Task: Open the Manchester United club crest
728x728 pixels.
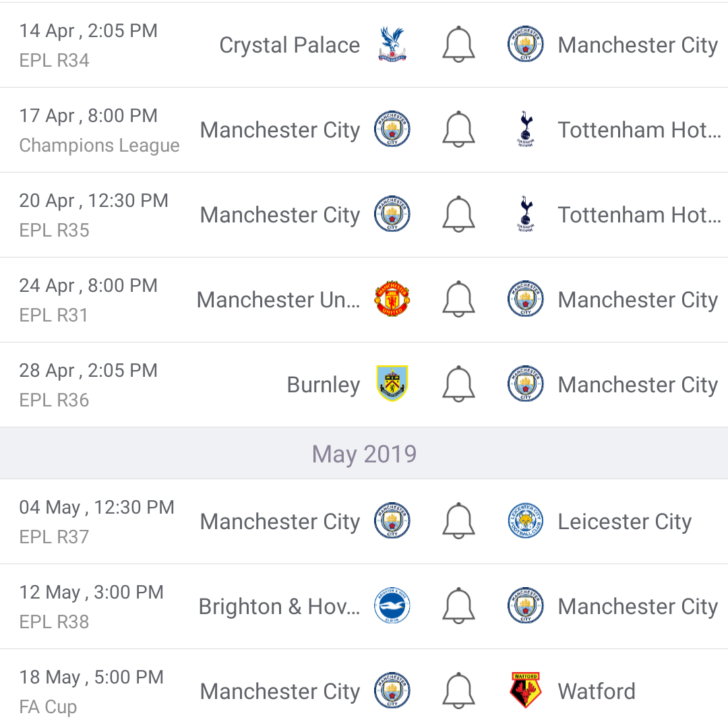Action: point(392,299)
